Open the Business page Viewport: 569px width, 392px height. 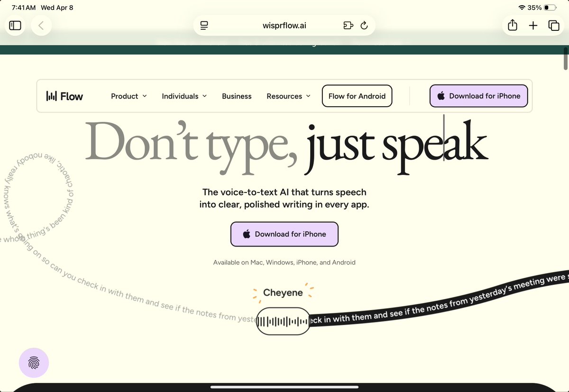click(x=237, y=96)
